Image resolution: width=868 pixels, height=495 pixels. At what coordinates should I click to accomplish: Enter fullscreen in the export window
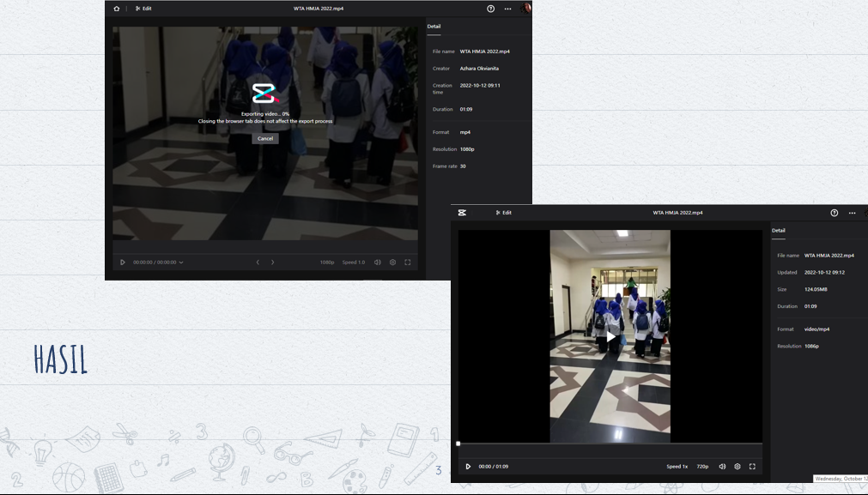tap(408, 263)
